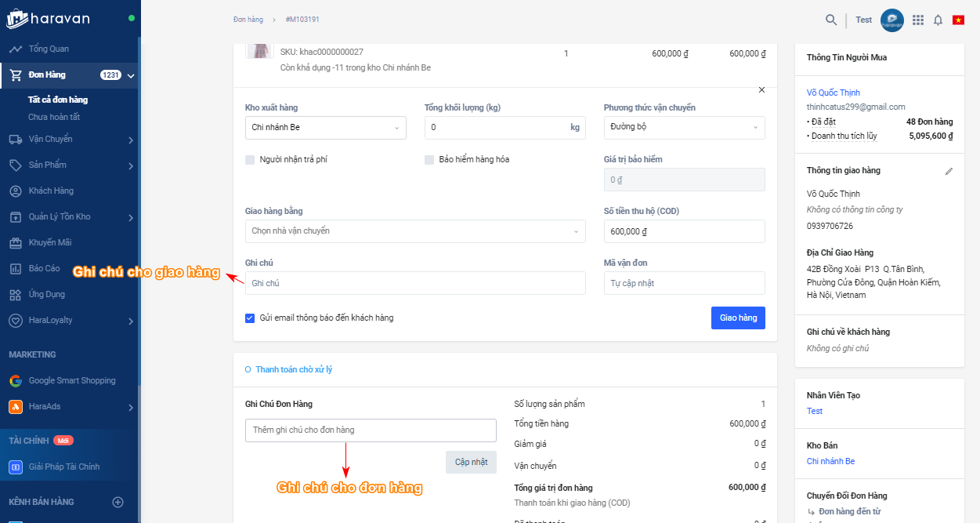This screenshot has height=523, width=980.
Task: Click the search magnifier icon in header
Action: pos(831,20)
